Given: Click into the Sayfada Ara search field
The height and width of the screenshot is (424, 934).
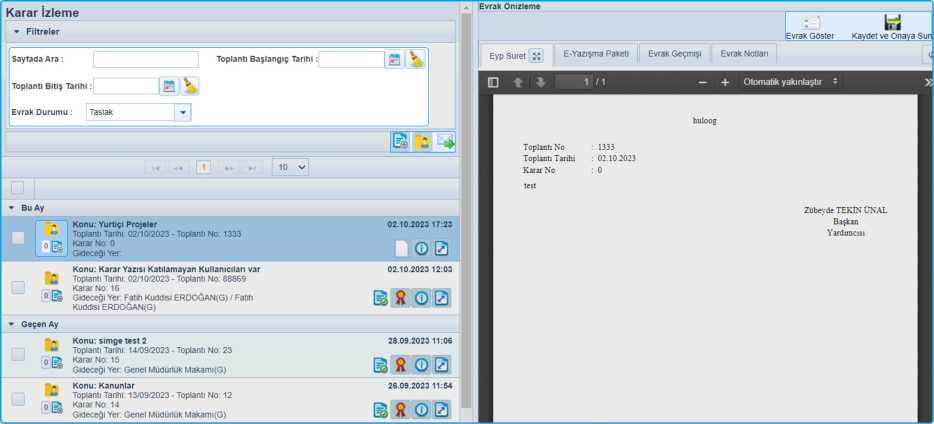Looking at the screenshot, I should [146, 60].
